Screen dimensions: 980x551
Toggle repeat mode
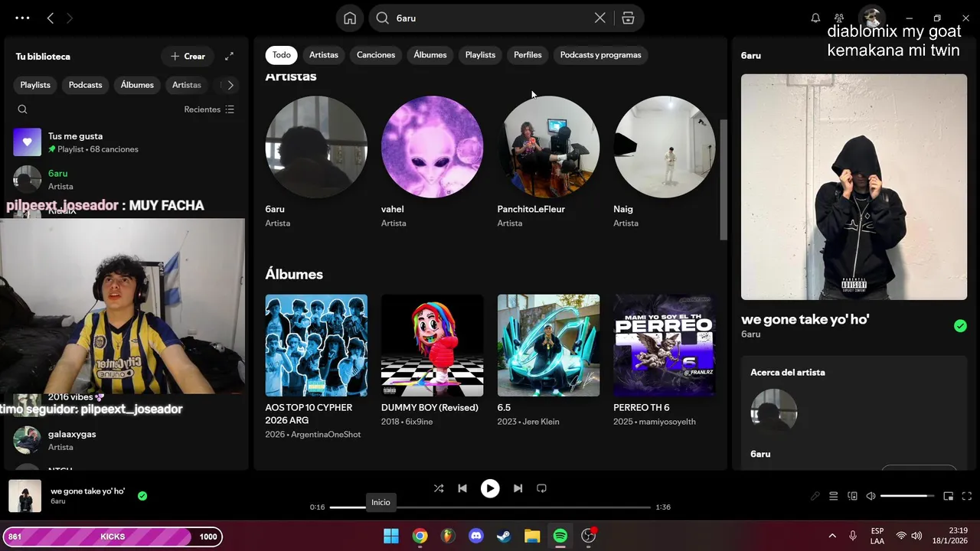click(541, 488)
